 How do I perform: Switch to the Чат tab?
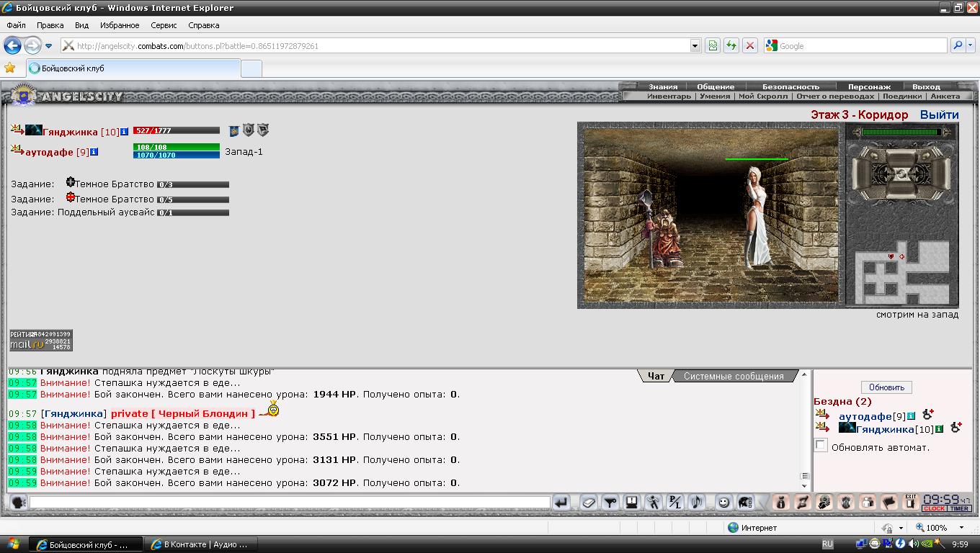(x=656, y=376)
